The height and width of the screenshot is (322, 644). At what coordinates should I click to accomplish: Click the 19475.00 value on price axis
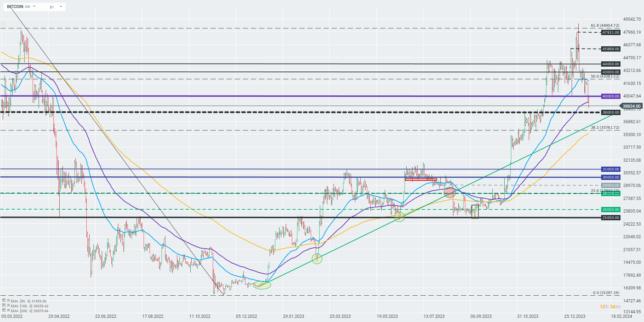click(632, 262)
